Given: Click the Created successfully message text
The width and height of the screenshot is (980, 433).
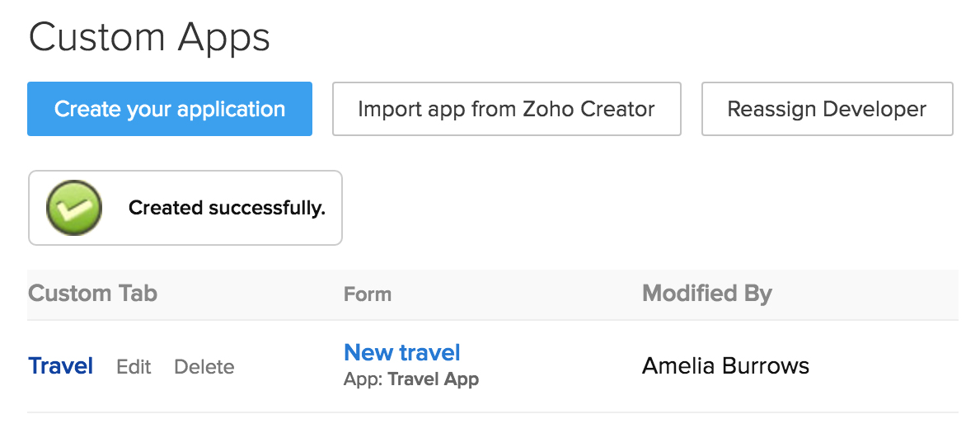Looking at the screenshot, I should (x=227, y=208).
